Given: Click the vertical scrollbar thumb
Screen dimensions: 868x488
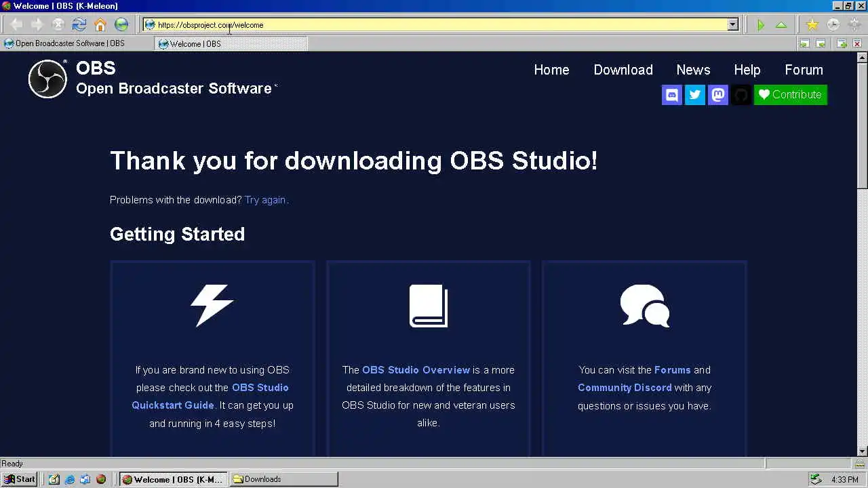Looking at the screenshot, I should pos(863,125).
